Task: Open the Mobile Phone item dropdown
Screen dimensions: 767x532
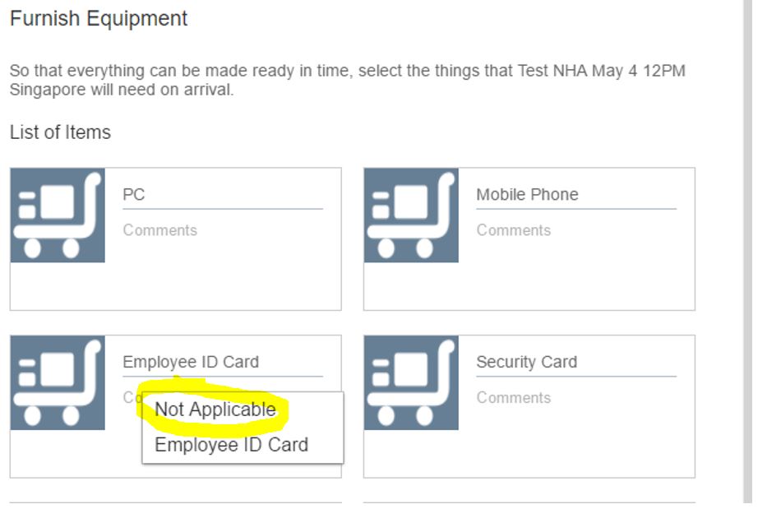Action: coord(576,195)
